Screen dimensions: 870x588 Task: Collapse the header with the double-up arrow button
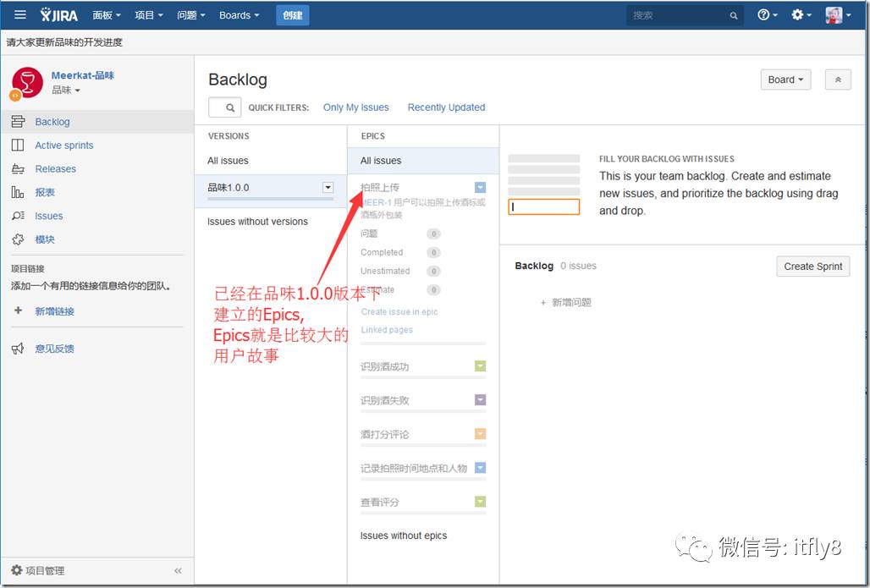coord(838,80)
